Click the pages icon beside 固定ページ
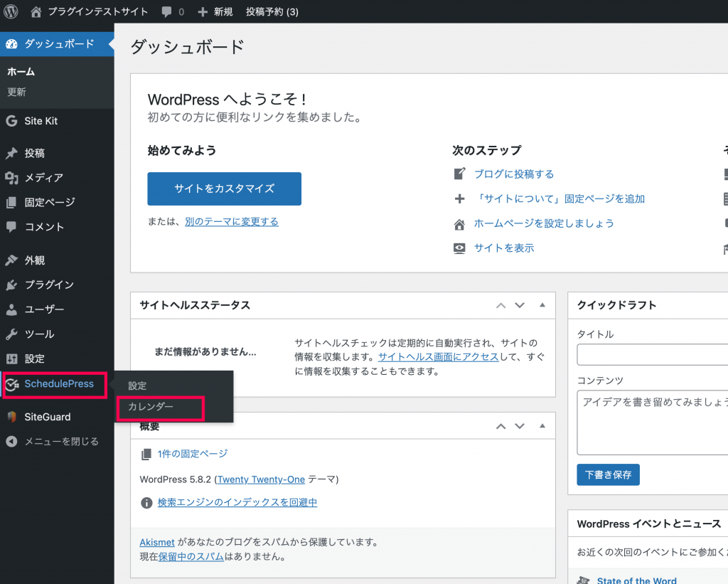The width and height of the screenshot is (728, 584). pos(11,203)
